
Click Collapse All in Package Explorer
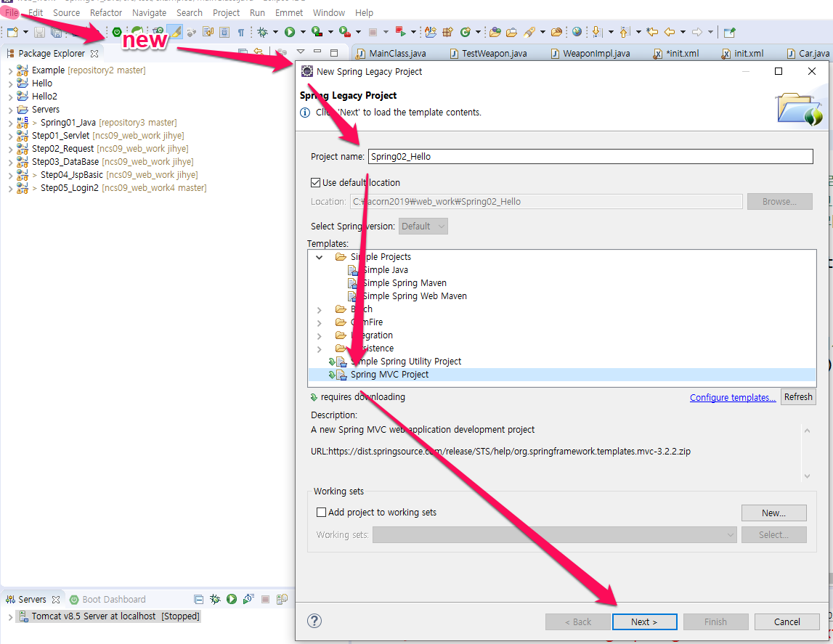point(243,52)
